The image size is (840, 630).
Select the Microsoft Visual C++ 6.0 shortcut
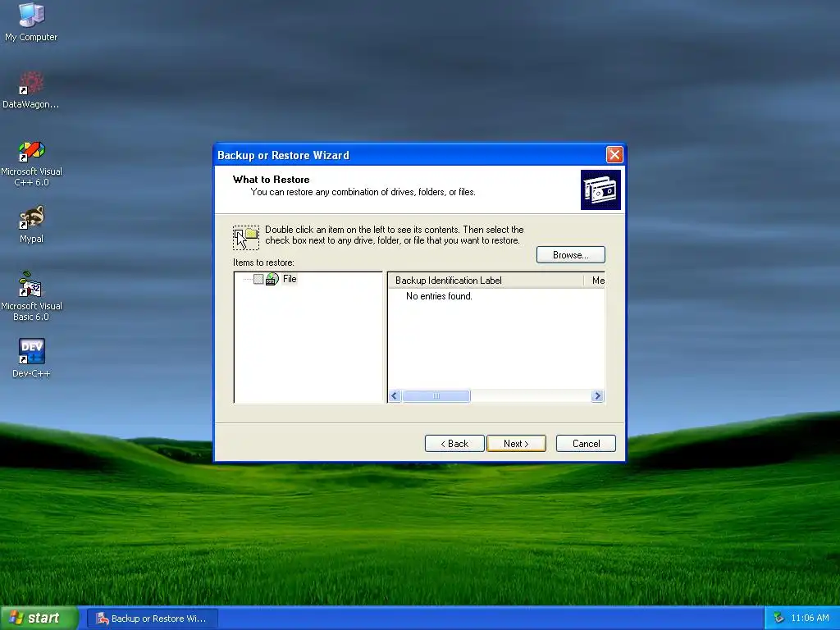(31, 163)
